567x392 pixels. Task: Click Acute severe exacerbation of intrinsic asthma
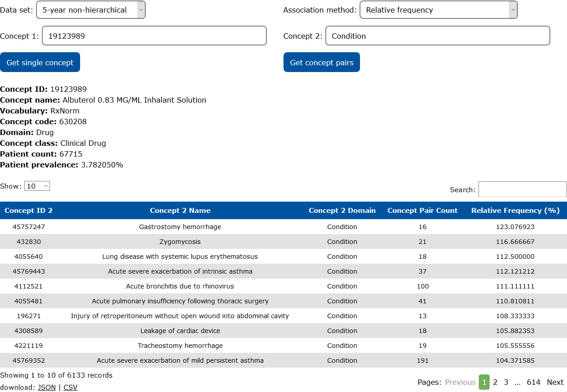pos(180,271)
